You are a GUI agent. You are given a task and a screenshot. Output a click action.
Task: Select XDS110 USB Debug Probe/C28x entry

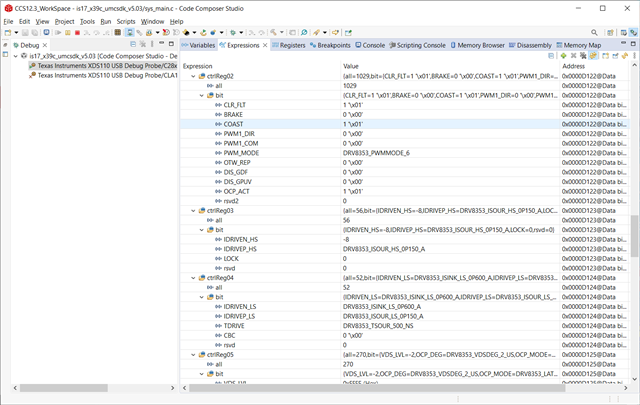click(103, 66)
